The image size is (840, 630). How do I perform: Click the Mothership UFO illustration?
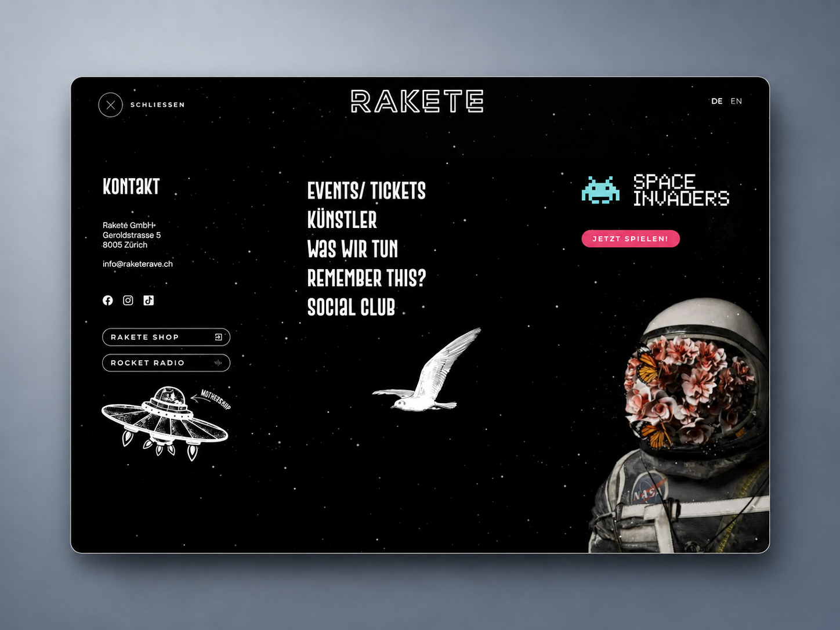166,423
